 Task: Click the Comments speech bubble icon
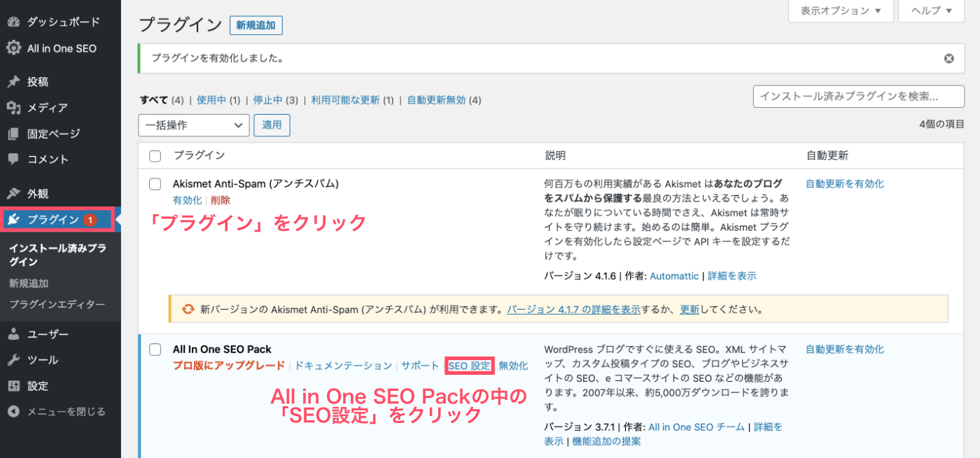tap(13, 159)
